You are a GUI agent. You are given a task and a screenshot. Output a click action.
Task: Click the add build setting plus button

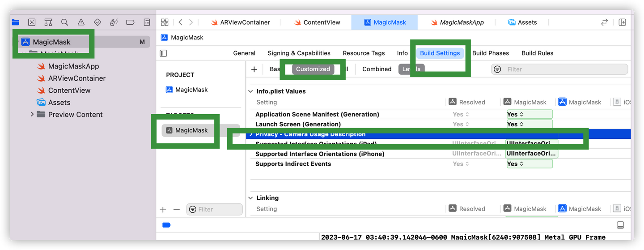coord(254,69)
